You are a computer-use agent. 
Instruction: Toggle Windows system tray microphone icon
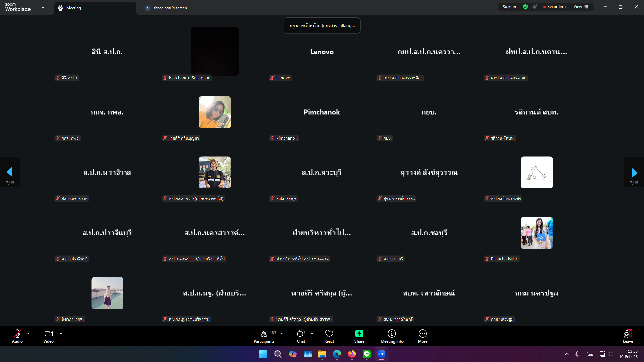(x=577, y=354)
